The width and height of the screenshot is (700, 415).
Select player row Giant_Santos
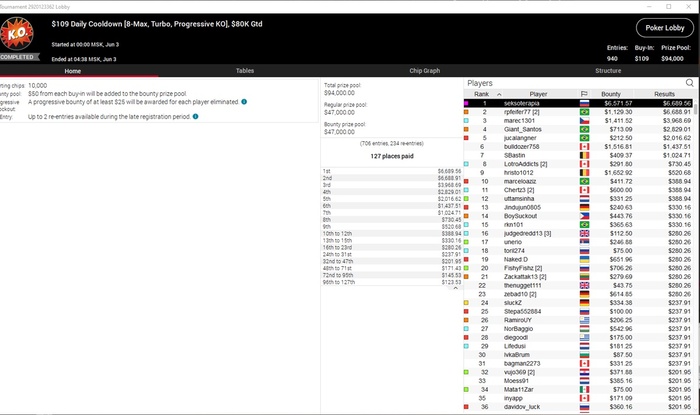click(x=578, y=129)
